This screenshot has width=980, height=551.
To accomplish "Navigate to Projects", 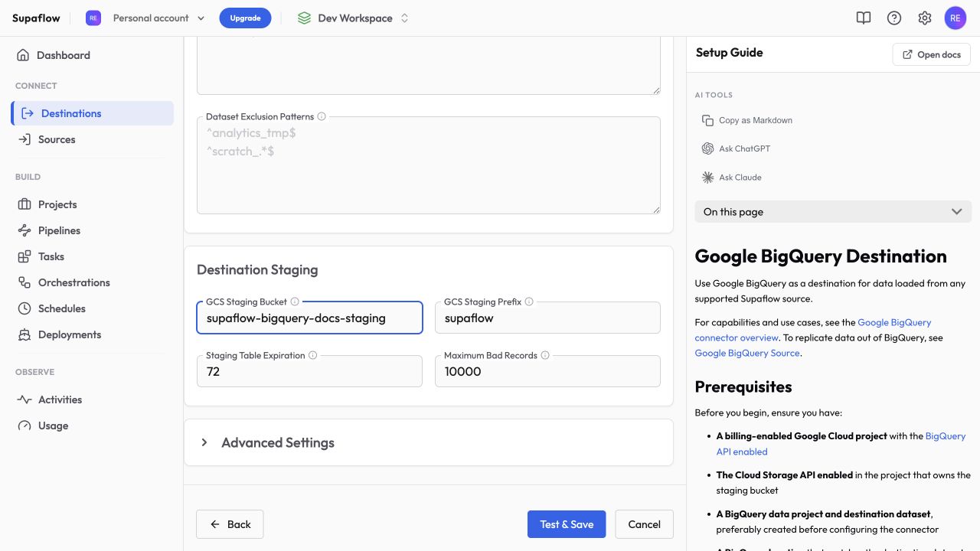I will (92, 204).
